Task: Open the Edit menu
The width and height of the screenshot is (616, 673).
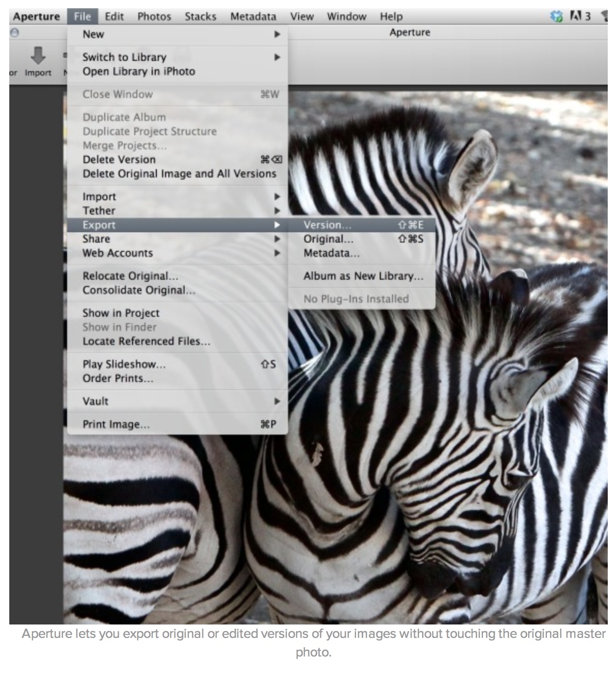Action: coord(114,17)
